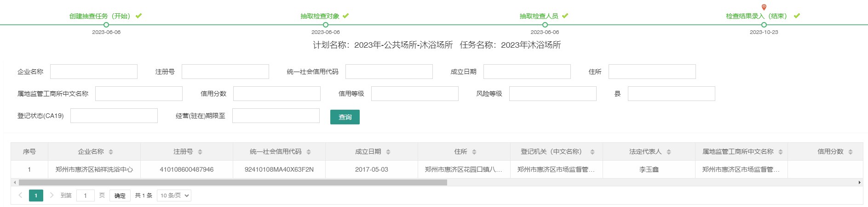Image resolution: width=868 pixels, height=207 pixels.
Task: Click the 创建抽查任务（开始）step node
Action: pos(106,25)
